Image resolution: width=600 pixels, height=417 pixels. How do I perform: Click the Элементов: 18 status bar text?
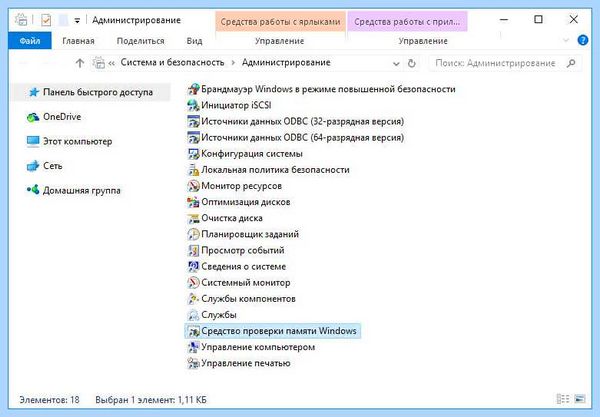pos(49,400)
